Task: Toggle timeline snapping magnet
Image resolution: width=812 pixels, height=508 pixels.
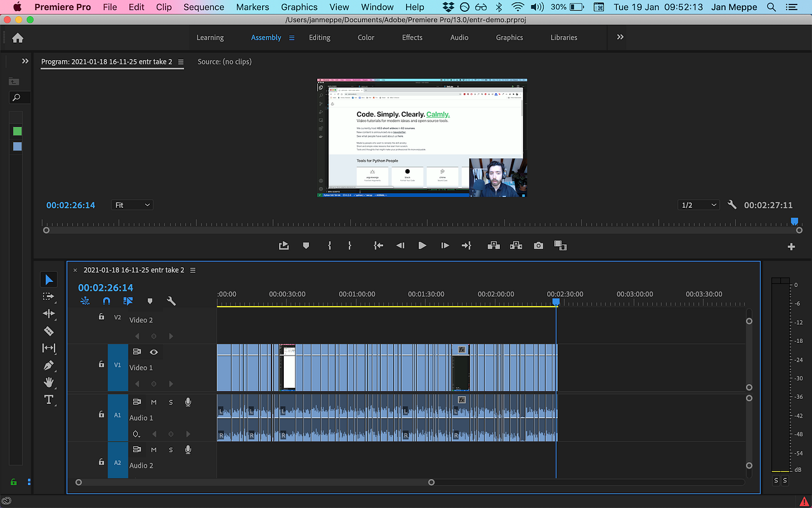Action: (x=107, y=301)
